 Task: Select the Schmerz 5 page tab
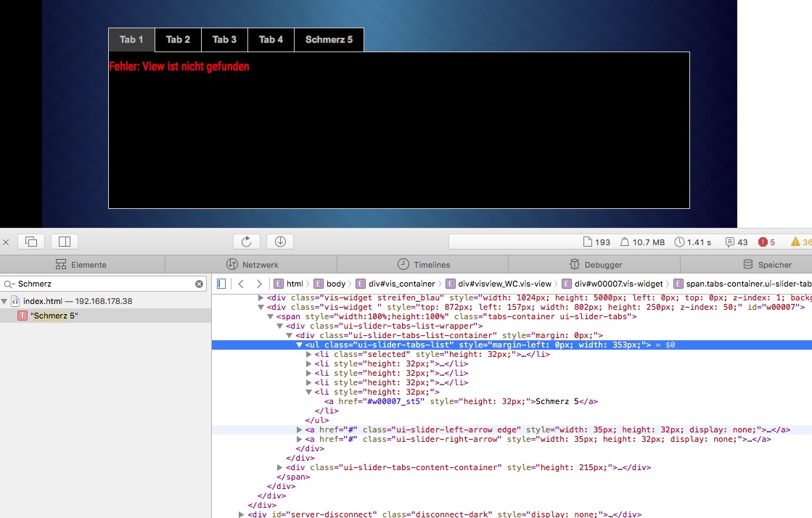329,40
